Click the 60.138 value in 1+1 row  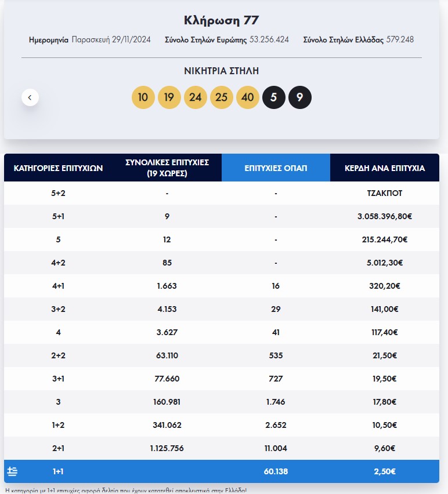(276, 471)
